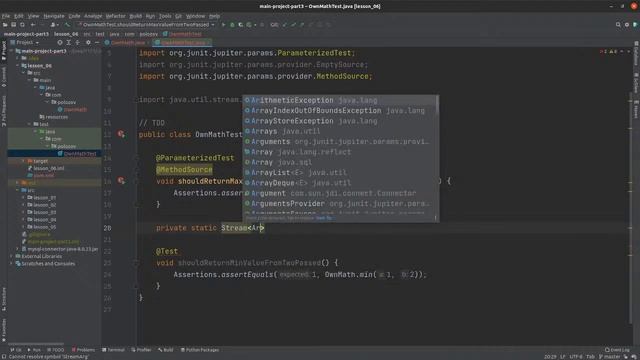Click the navigate Back arrow icon
Screen dimensions: 640x360
coord(33,25)
